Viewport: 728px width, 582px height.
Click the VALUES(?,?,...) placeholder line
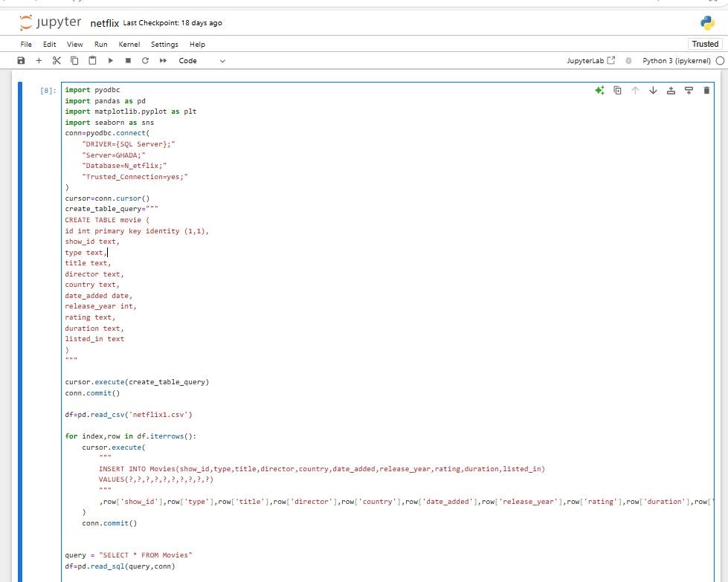point(156,479)
